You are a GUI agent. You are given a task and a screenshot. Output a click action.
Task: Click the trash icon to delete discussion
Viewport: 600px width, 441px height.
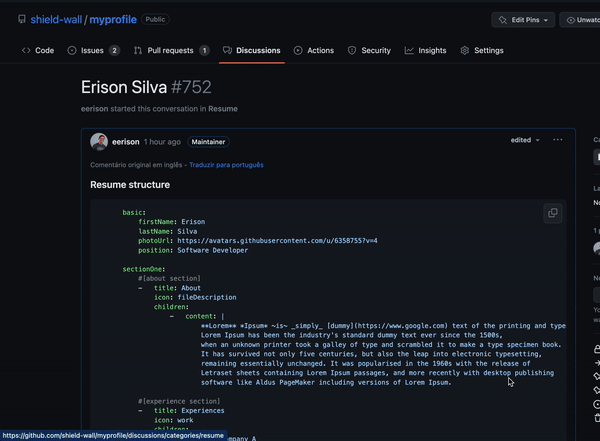596,417
